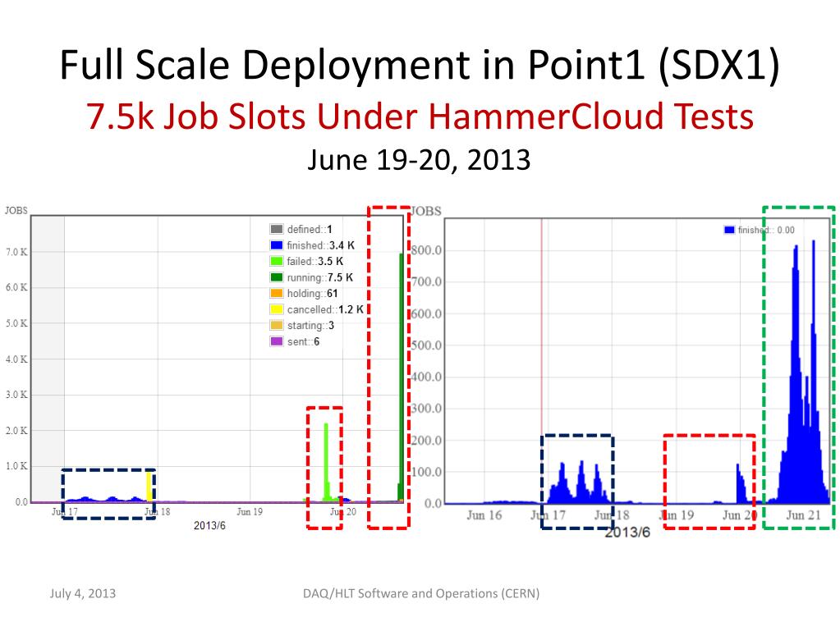Screen dimensions: 840x622
Task: Click the 'Jun 16' x-axis label
Action: (x=484, y=515)
